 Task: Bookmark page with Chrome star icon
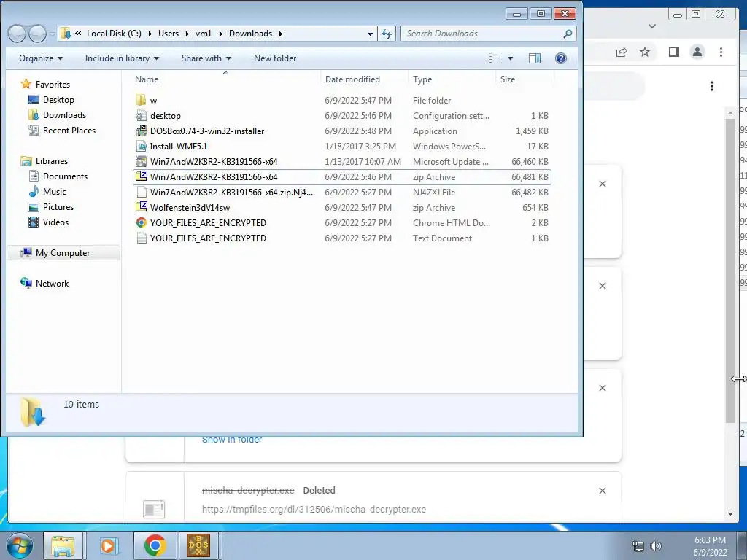[x=645, y=52]
